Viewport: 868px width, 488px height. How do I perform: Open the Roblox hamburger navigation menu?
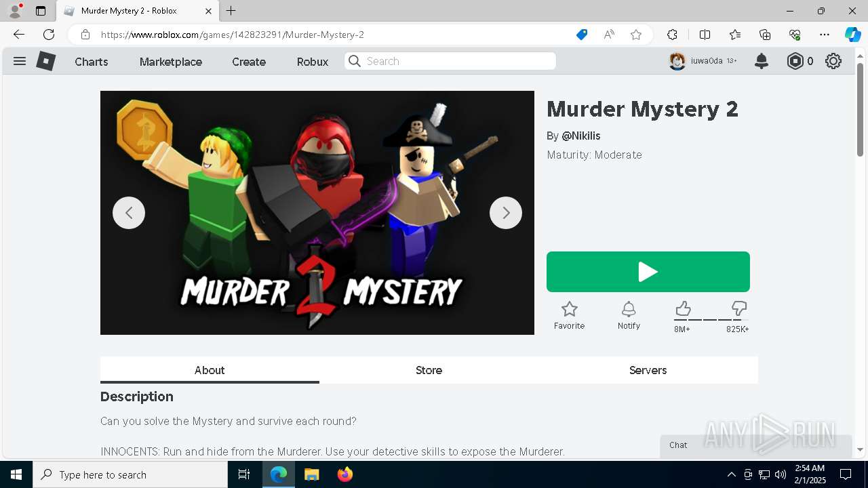coord(20,61)
